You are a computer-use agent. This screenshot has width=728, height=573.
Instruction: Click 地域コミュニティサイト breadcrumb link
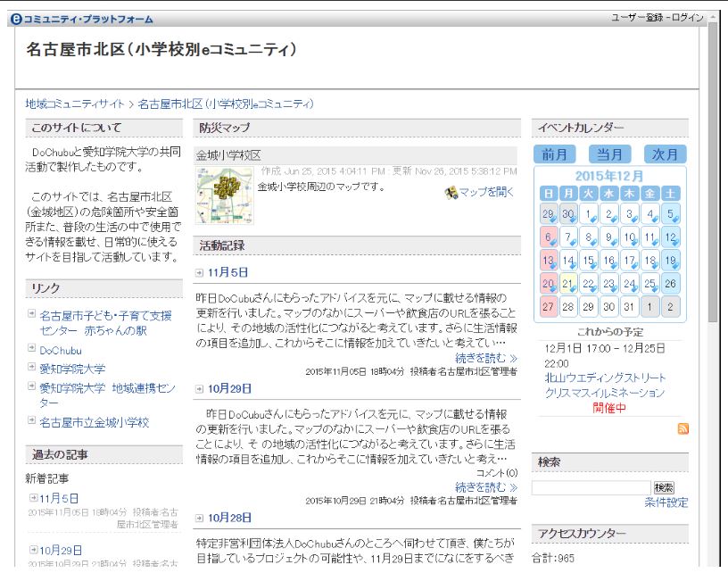[x=75, y=104]
